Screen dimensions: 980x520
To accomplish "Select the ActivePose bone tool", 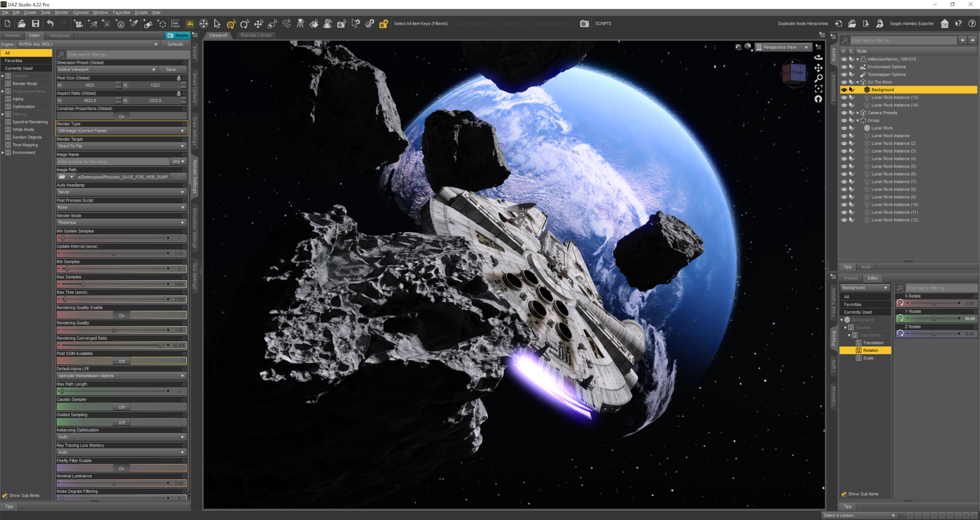I will (286, 24).
